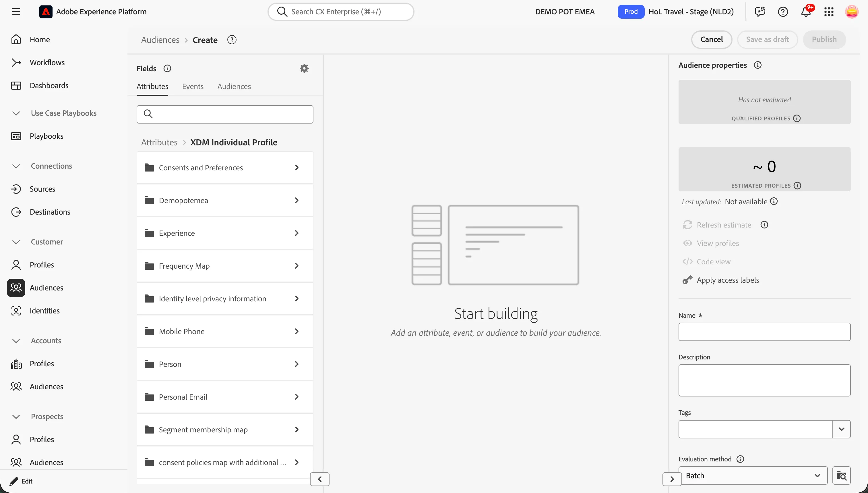Open the user profile avatar
The image size is (868, 493).
(851, 12)
